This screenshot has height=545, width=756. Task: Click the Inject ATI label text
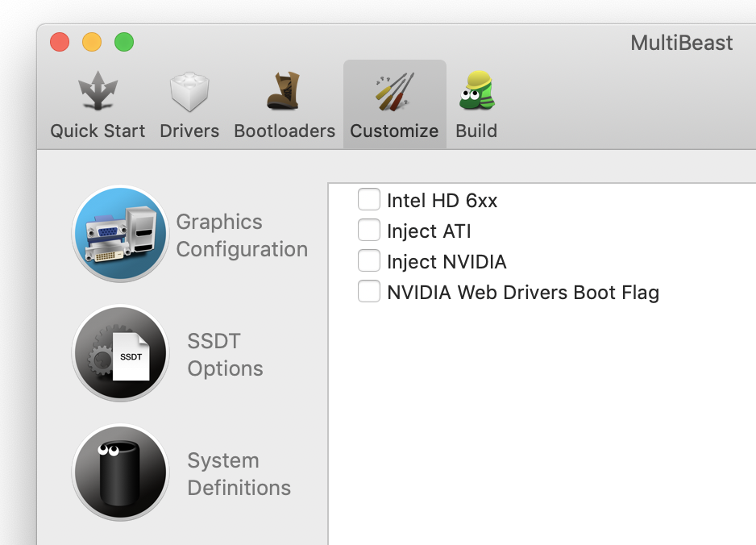pos(429,231)
